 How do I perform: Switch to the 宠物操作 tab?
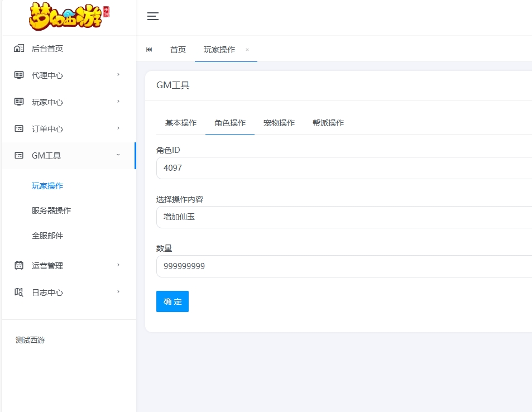[x=279, y=123]
